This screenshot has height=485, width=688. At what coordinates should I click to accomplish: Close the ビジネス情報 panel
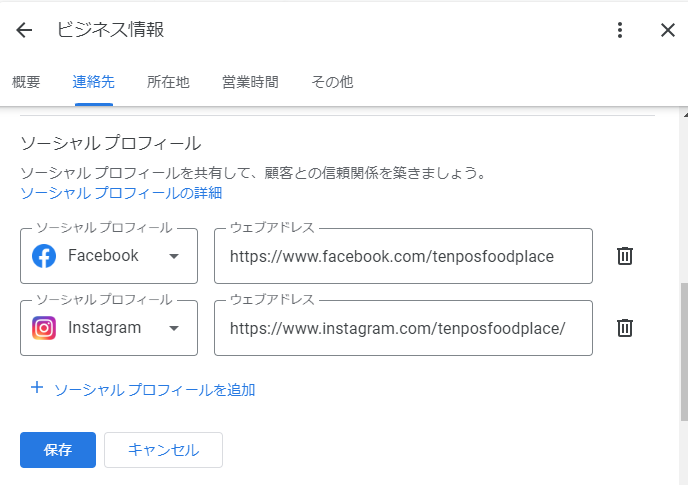click(667, 30)
